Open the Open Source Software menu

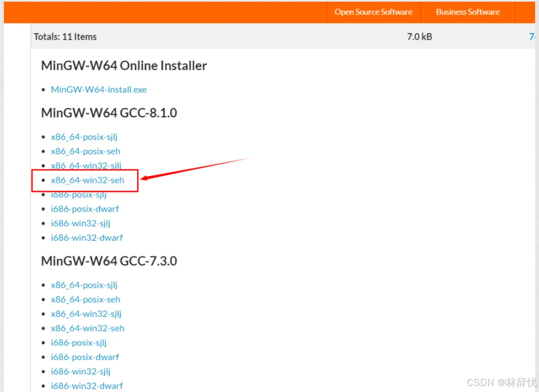click(x=373, y=12)
